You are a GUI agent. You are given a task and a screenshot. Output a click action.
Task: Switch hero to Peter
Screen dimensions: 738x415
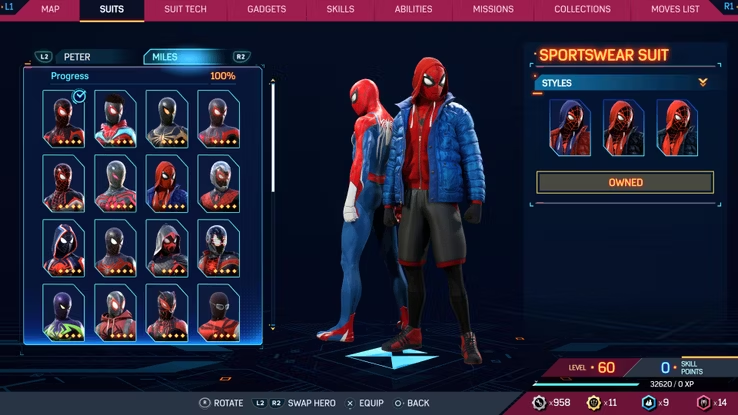pyautogui.click(x=76, y=57)
